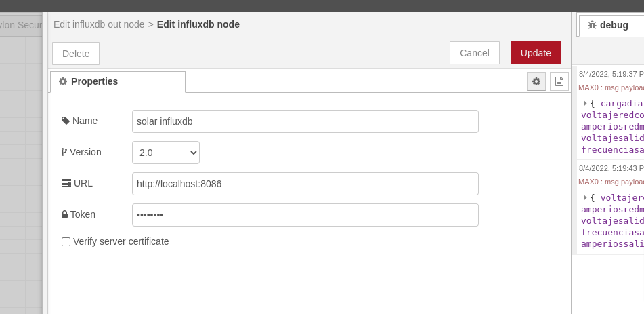The image size is (644, 314).
Task: Expand the cargadia debug object
Action: (x=585, y=103)
